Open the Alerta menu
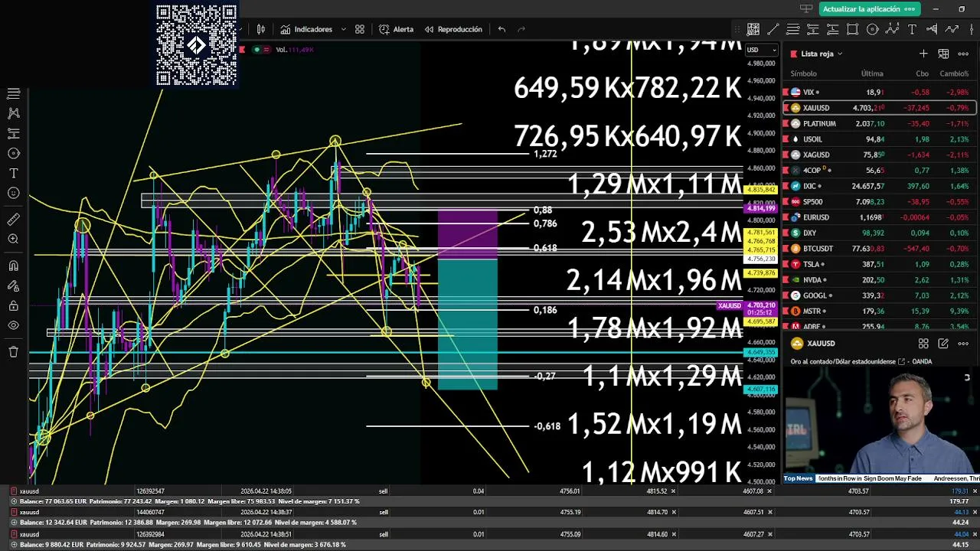The height and width of the screenshot is (551, 980). click(396, 29)
